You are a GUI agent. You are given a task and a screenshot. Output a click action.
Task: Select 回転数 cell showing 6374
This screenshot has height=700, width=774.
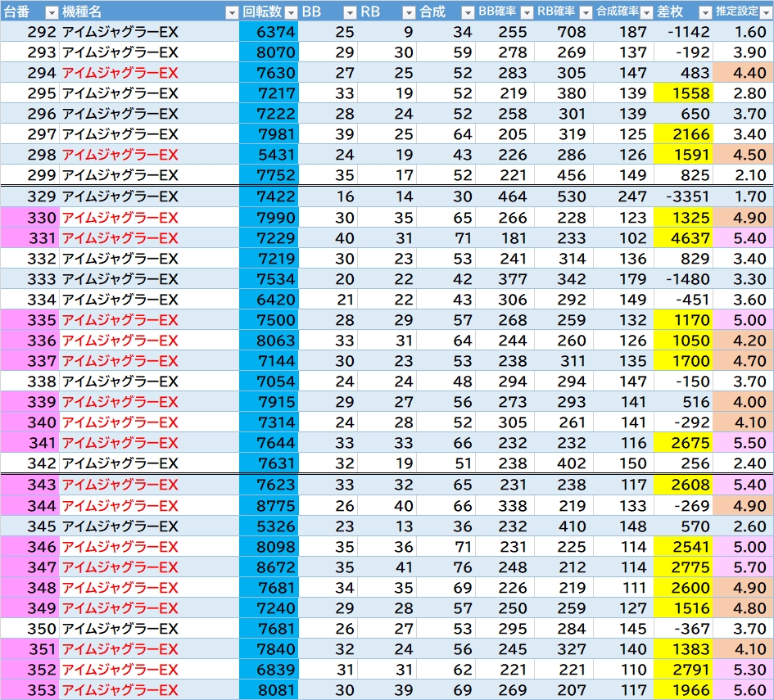pos(269,32)
